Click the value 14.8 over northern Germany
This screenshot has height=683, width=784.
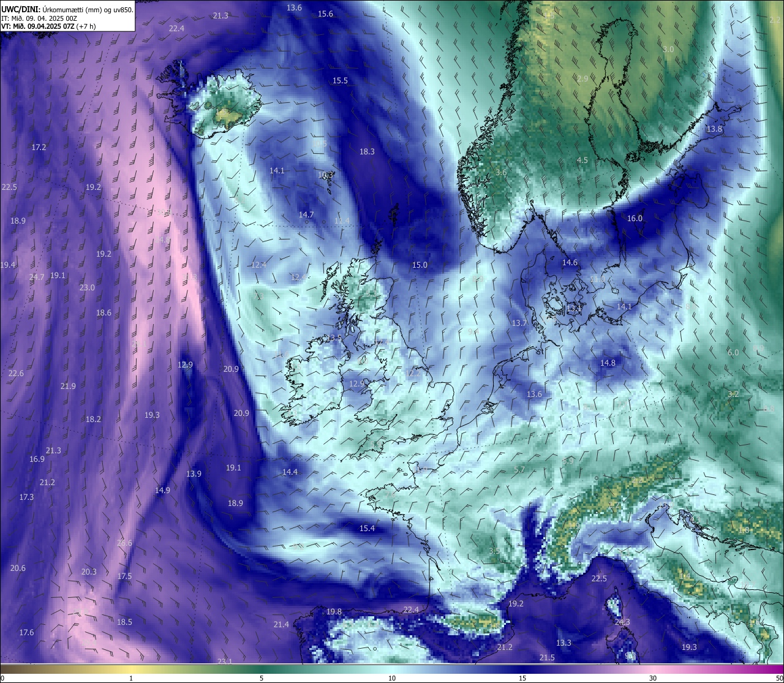tap(608, 363)
